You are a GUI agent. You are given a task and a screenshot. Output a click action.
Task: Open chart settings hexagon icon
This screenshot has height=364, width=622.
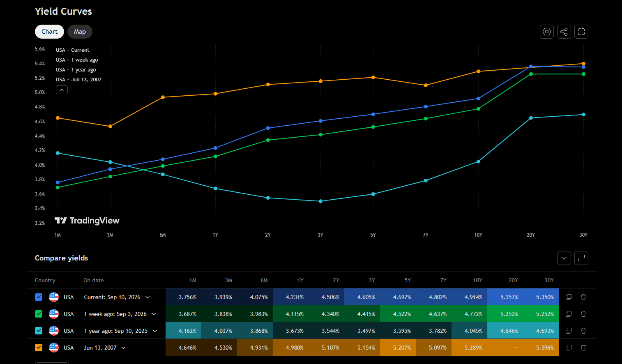(x=547, y=32)
